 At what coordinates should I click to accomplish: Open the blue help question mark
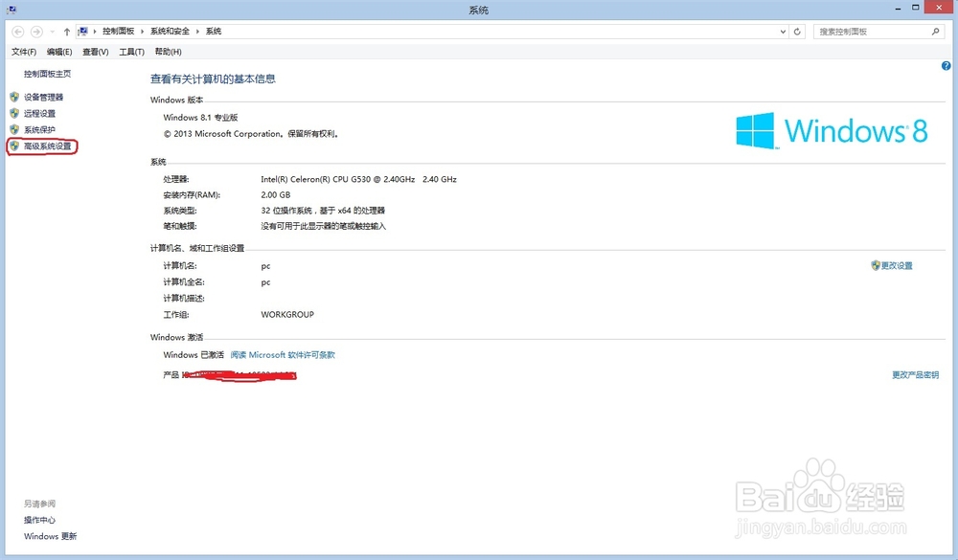click(946, 66)
